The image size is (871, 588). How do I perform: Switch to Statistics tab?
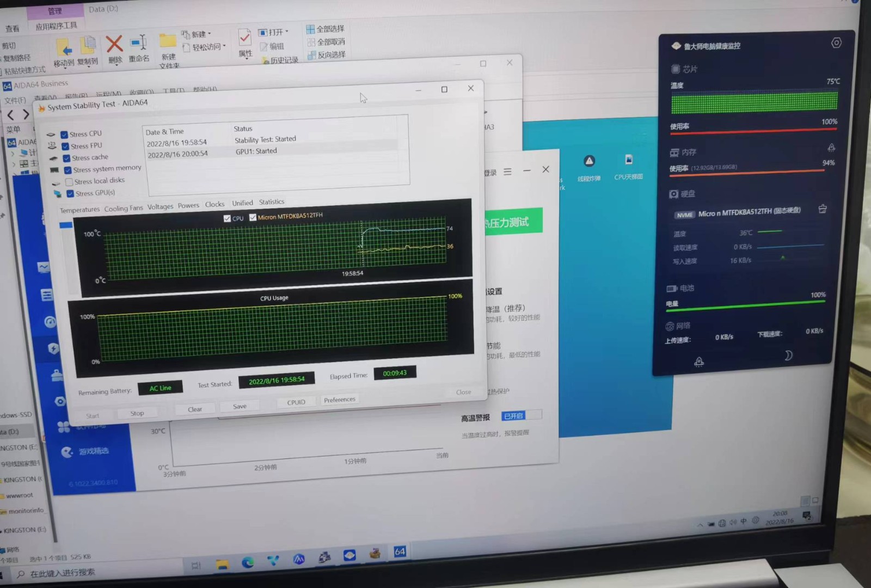272,202
